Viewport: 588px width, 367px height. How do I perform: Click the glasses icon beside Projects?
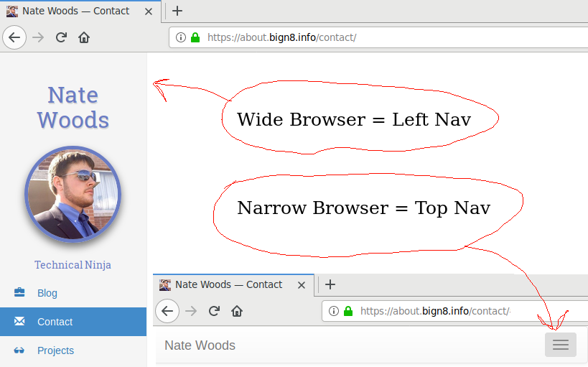pyautogui.click(x=19, y=350)
